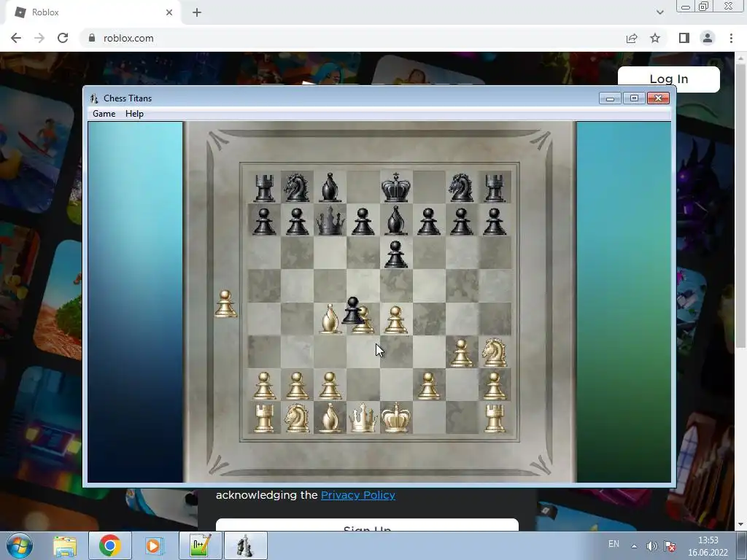Open Windows Media Player from the taskbar
The width and height of the screenshot is (747, 560).
[154, 545]
